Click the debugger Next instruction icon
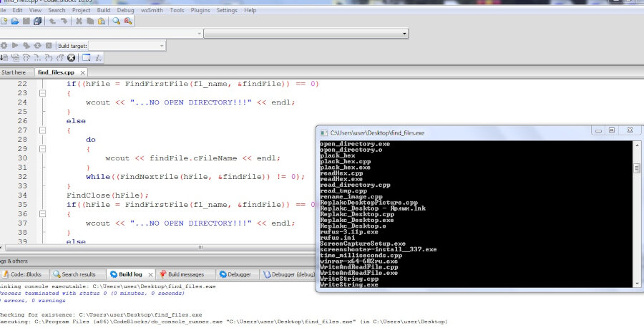The width and height of the screenshot is (644, 333). click(49, 57)
